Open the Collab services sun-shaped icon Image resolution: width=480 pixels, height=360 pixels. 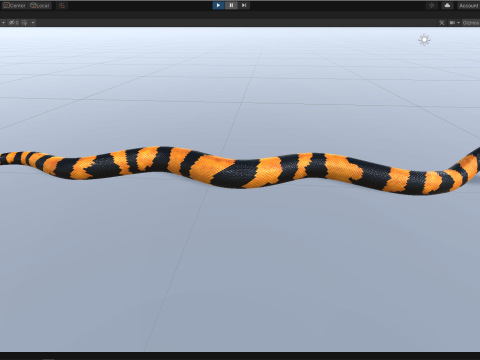431,6
